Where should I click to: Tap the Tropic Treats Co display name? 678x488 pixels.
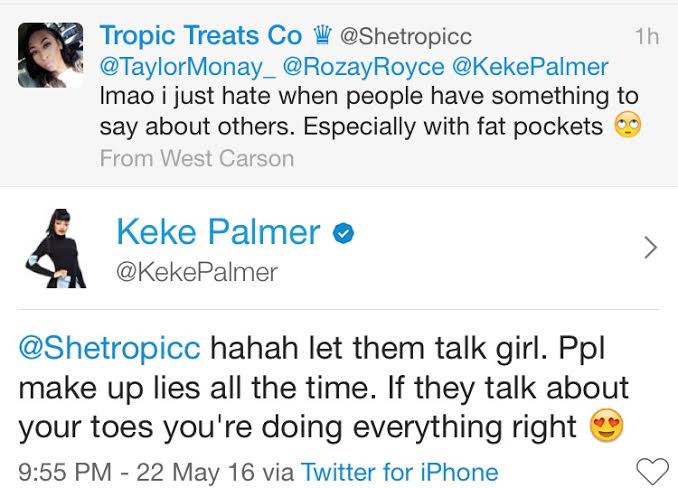(200, 36)
